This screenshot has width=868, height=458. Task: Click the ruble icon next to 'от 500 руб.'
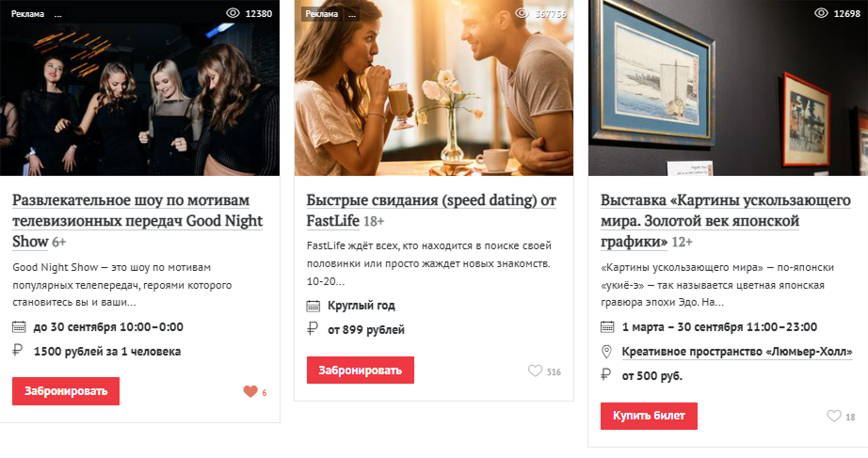click(606, 375)
